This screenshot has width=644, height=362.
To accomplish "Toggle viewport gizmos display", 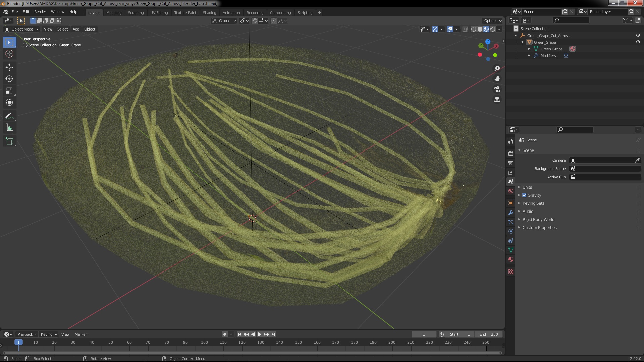I will click(435, 29).
